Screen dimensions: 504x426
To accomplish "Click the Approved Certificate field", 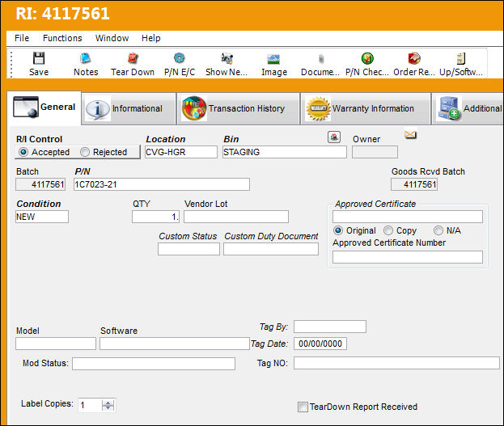I will (x=408, y=217).
